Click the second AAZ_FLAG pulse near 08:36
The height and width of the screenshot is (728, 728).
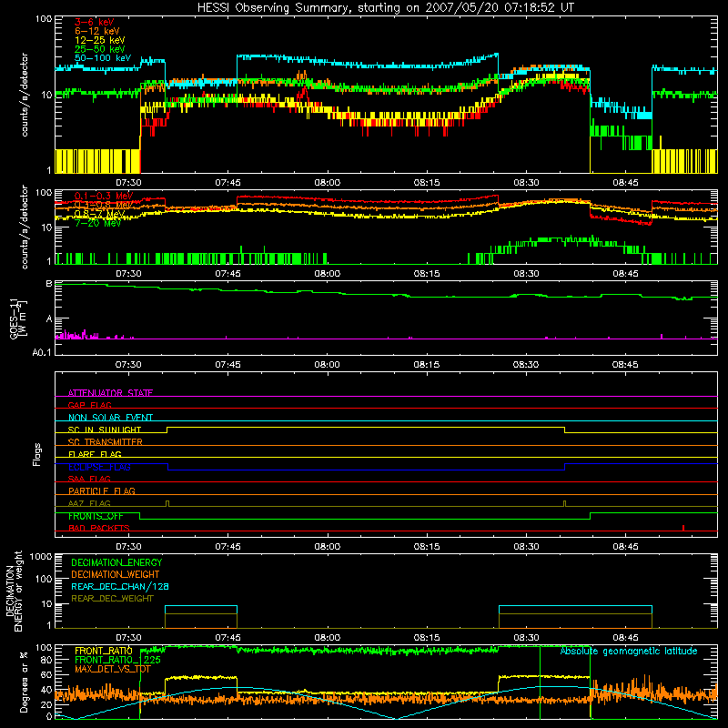pos(564,503)
